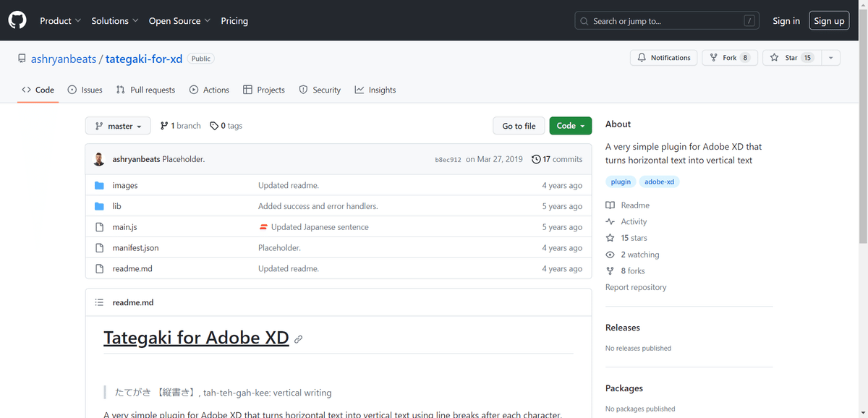Switch to the Pull requests tab
The image size is (868, 418).
click(145, 90)
